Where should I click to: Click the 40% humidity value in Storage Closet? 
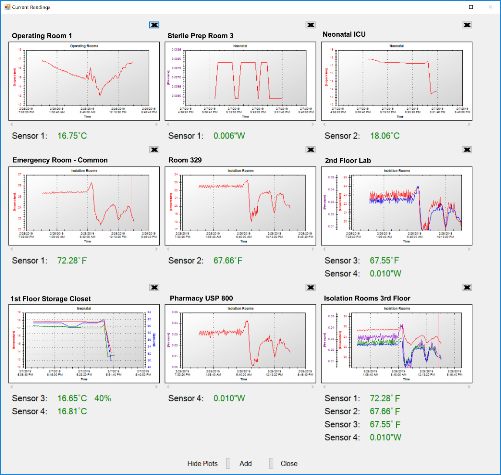click(103, 398)
